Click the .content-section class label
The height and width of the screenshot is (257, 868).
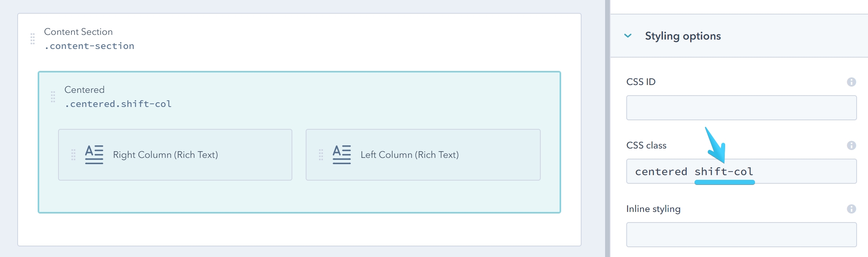pyautogui.click(x=89, y=46)
